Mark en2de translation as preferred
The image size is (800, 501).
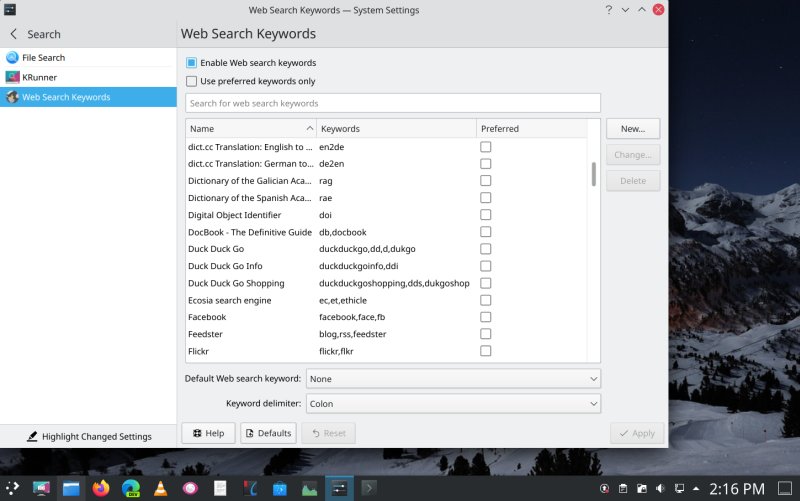486,147
